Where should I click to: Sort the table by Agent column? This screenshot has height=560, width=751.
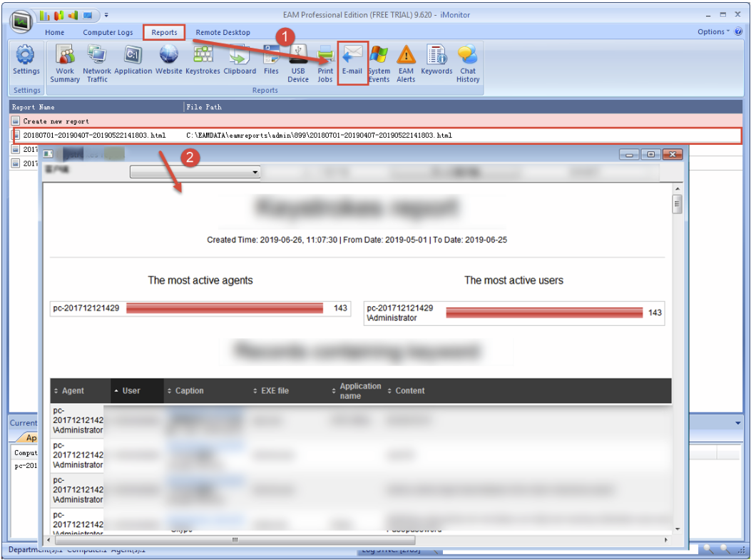click(x=73, y=391)
